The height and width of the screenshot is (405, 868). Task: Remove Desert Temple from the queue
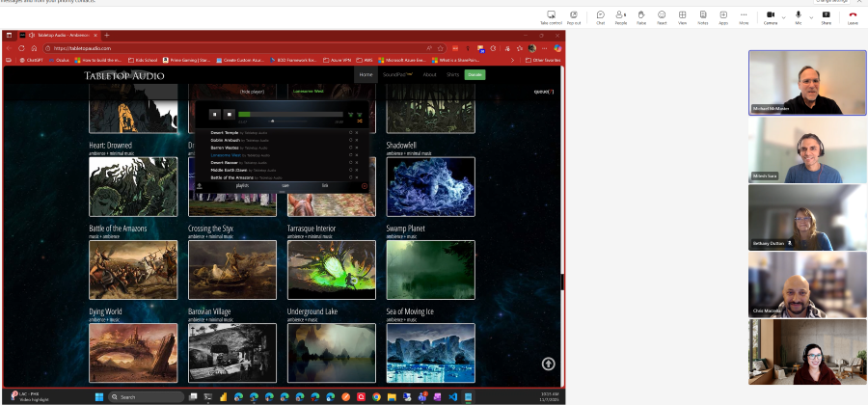357,133
